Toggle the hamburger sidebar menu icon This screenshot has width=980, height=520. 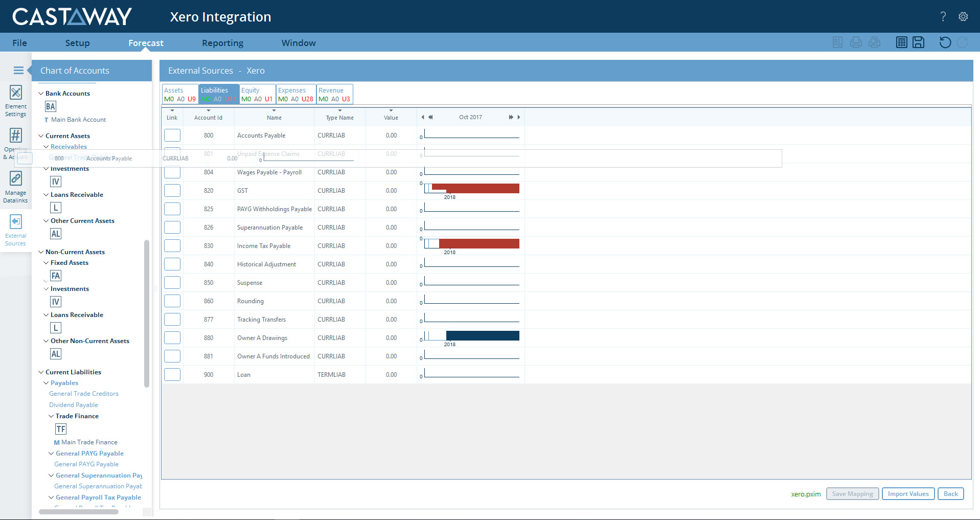tap(18, 71)
